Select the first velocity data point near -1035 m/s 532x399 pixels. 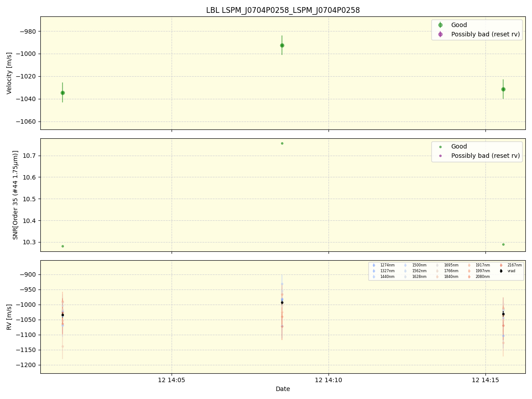pos(63,93)
